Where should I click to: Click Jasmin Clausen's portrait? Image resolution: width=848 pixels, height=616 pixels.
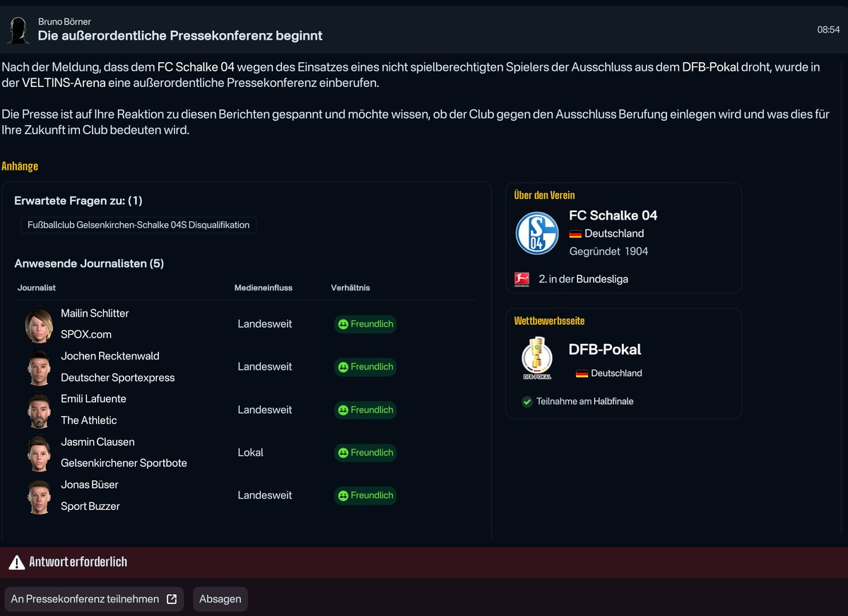(x=40, y=453)
